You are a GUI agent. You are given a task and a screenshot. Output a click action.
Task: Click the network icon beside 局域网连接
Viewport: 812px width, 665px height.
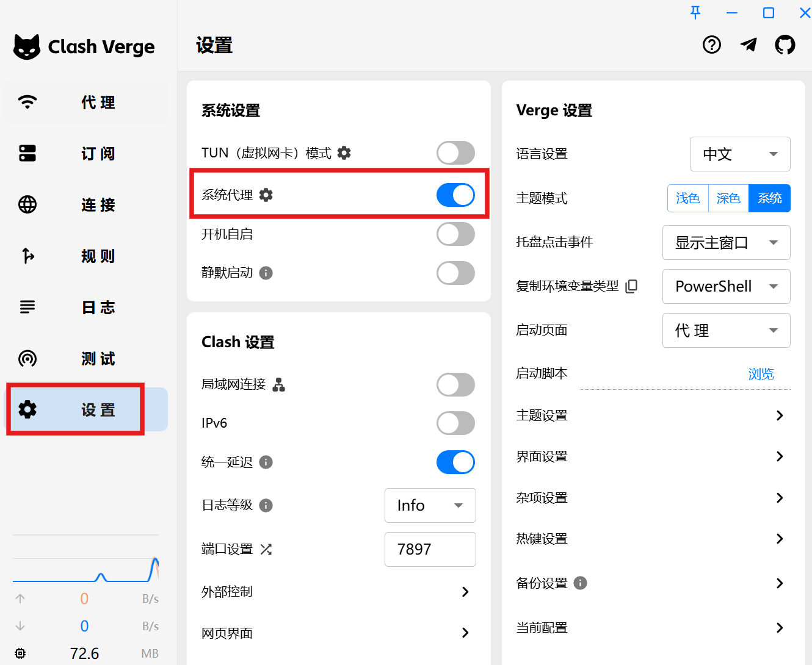[x=279, y=385]
